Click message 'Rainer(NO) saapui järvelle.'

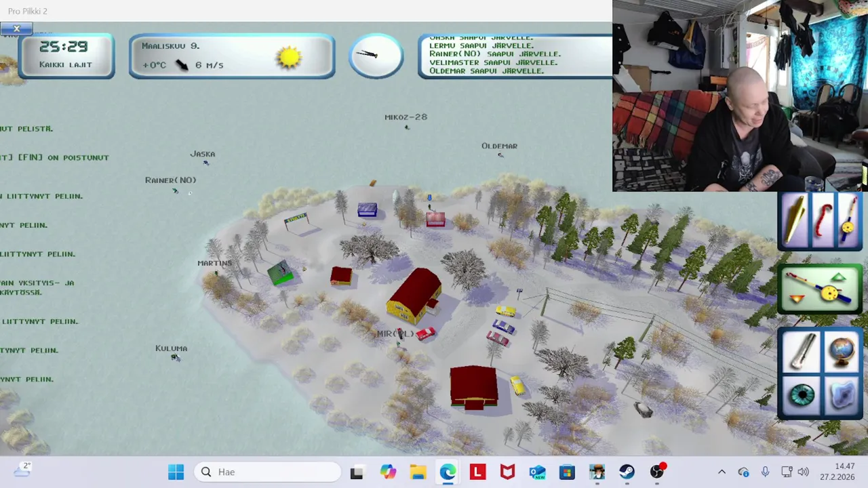[x=495, y=54]
